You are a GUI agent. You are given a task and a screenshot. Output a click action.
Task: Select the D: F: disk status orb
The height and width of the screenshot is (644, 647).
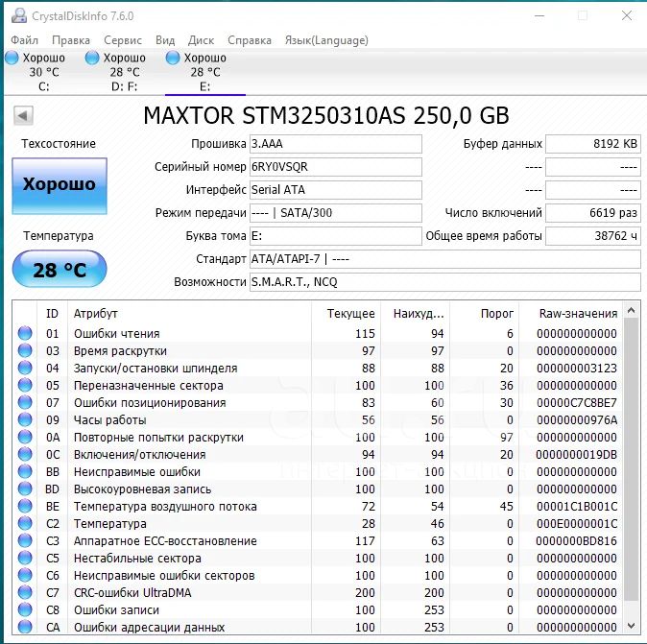click(92, 58)
